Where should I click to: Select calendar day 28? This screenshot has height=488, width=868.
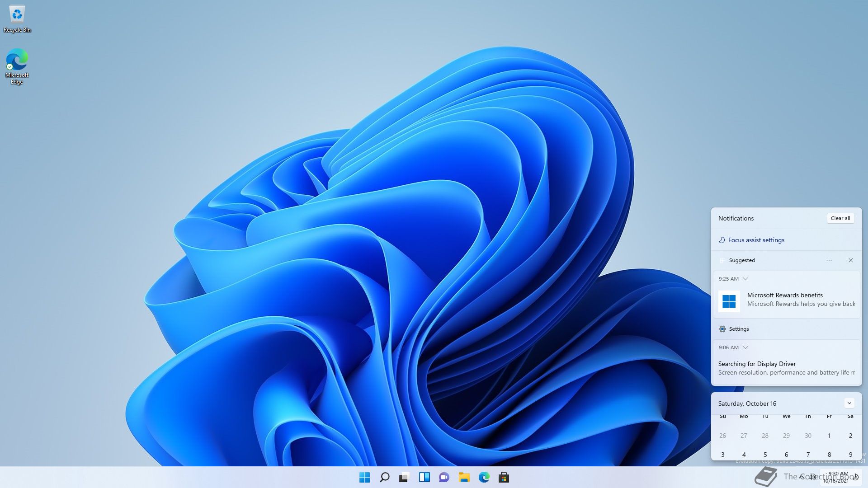[x=765, y=436]
